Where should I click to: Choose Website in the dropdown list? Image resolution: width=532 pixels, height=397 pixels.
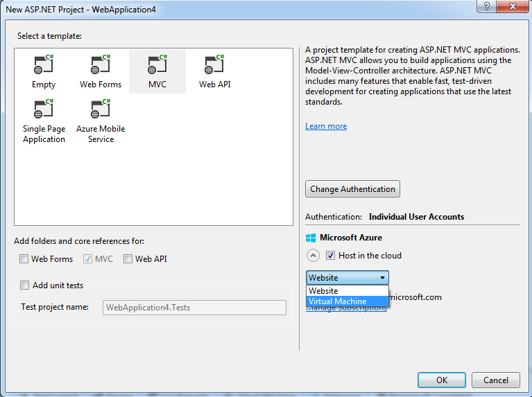pos(347,290)
